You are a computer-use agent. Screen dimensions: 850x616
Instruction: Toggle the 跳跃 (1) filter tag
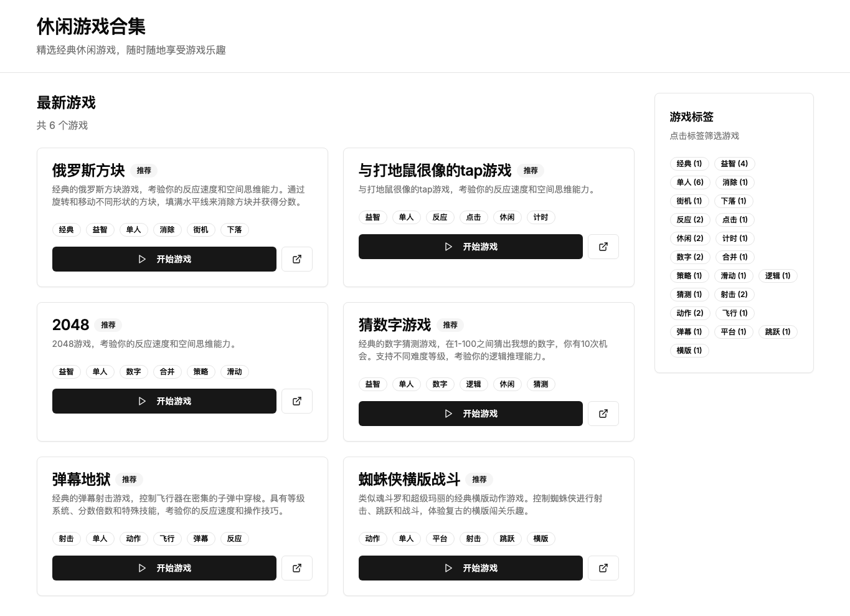tap(777, 331)
